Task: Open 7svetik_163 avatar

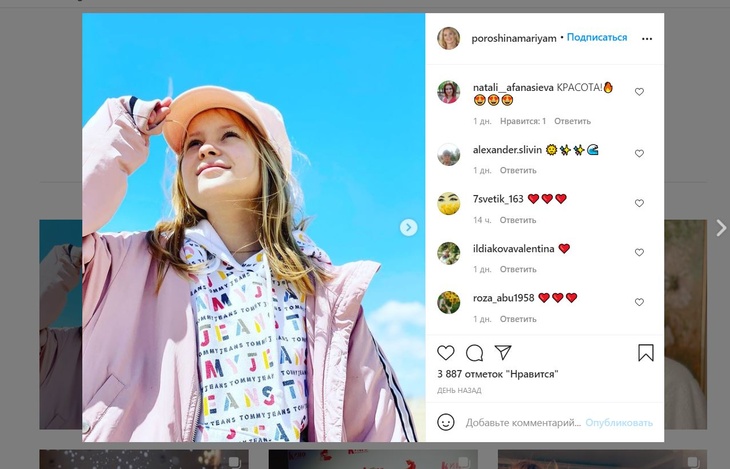Action: [x=448, y=204]
